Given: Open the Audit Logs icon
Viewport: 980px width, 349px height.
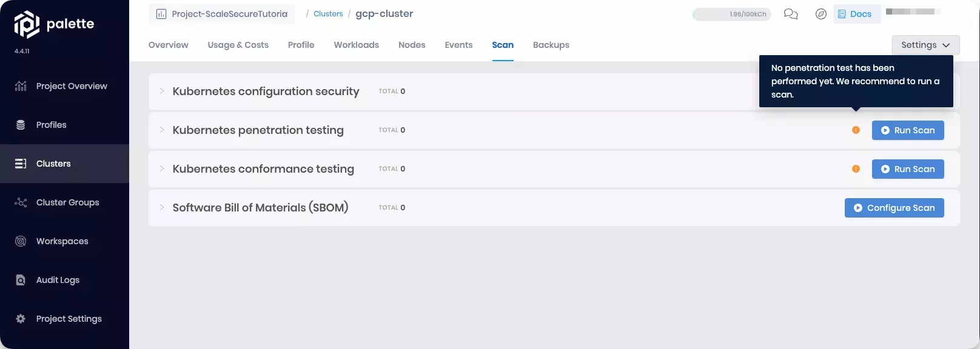Looking at the screenshot, I should click(x=20, y=280).
